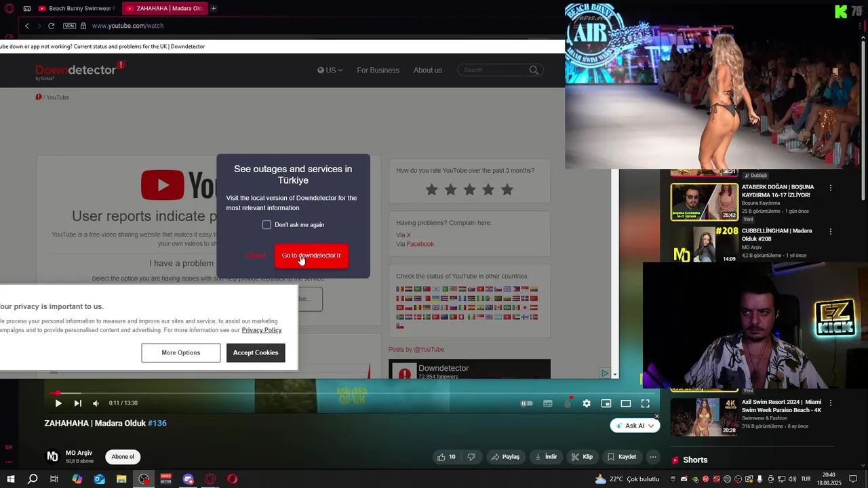Click Go to downdetector.tr button
The width and height of the screenshot is (868, 488).
point(311,256)
